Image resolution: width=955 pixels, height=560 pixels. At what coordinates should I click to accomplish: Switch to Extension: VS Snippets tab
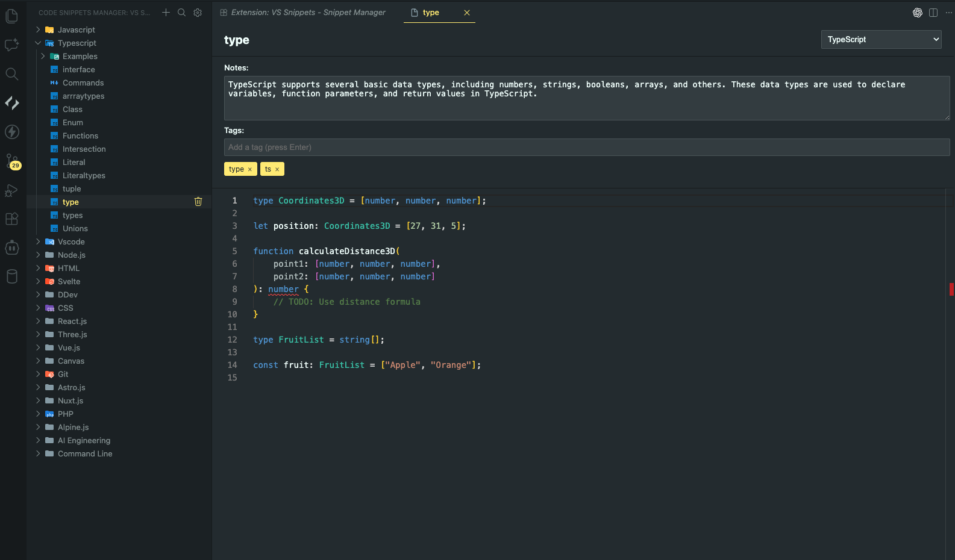click(307, 13)
